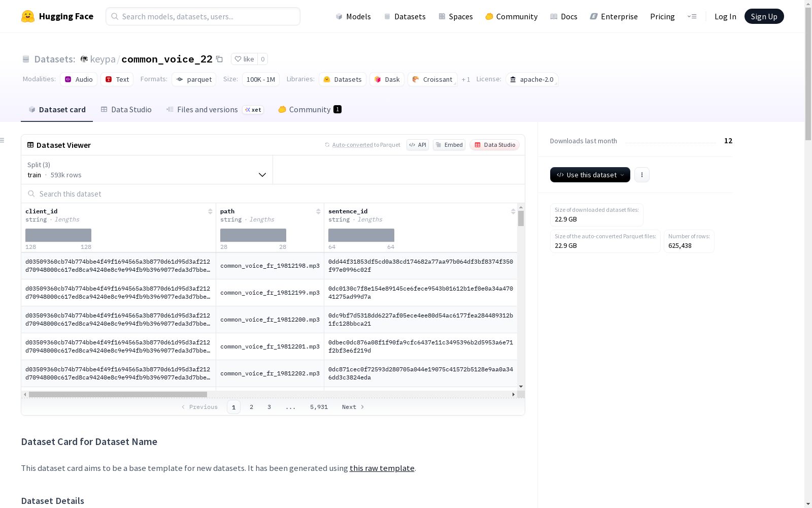
Task: Select the common_voice_fr_19812198.mp3 cell
Action: tap(270, 266)
